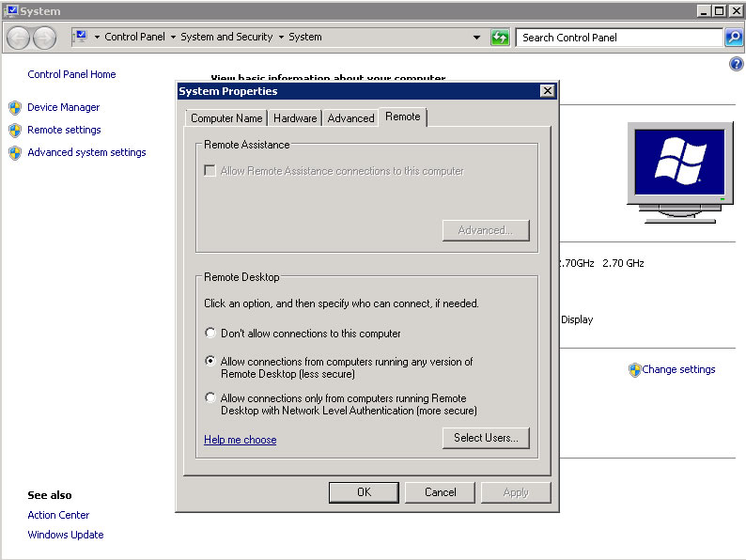746x560 pixels.
Task: Open address bar history dropdown
Action: pyautogui.click(x=476, y=37)
